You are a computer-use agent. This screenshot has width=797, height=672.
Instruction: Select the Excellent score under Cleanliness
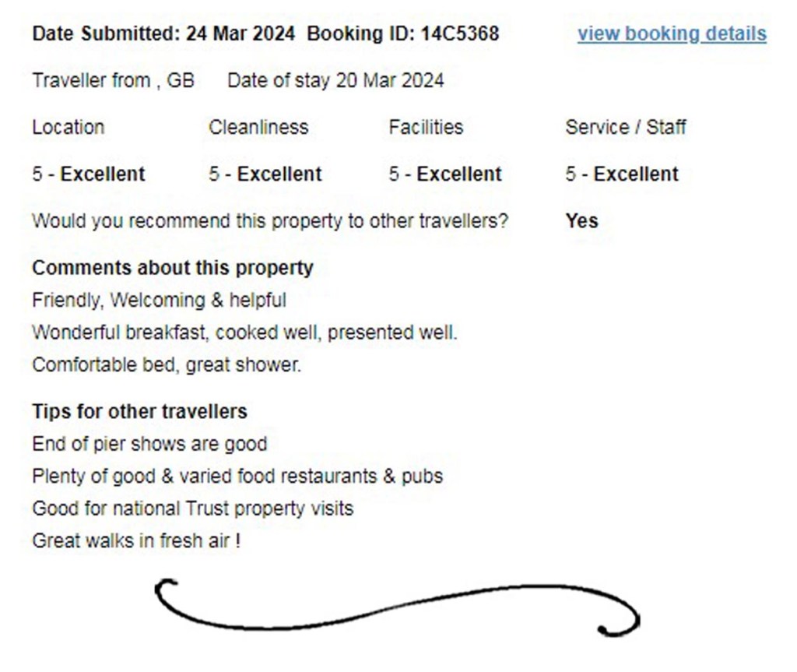265,174
